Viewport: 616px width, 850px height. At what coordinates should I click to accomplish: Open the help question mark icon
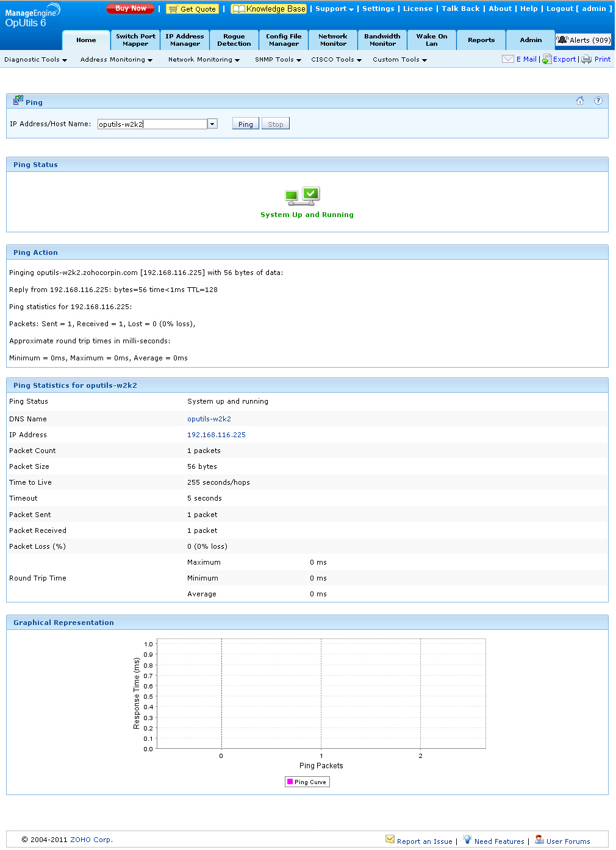point(598,101)
